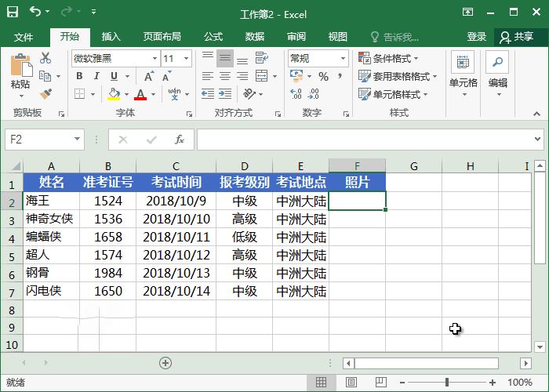Expand the formula bar chevron
This screenshot has width=549, height=392.
coord(538,139)
